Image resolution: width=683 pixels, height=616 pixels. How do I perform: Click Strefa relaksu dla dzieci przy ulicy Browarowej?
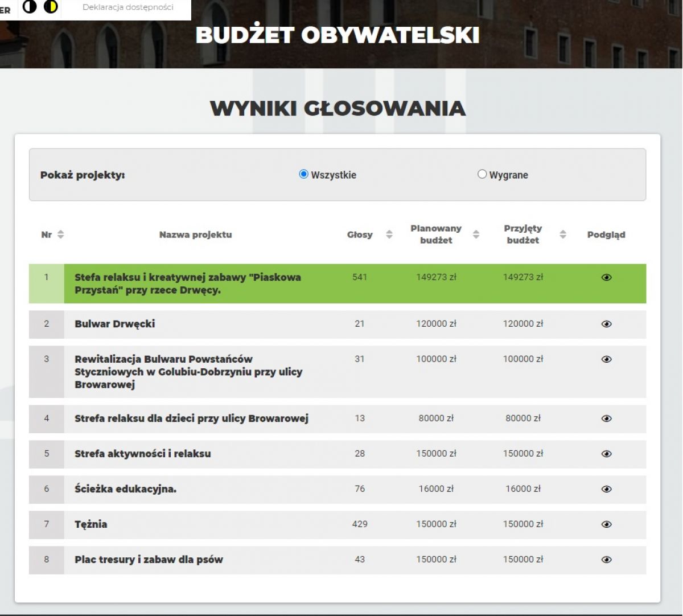coord(191,418)
